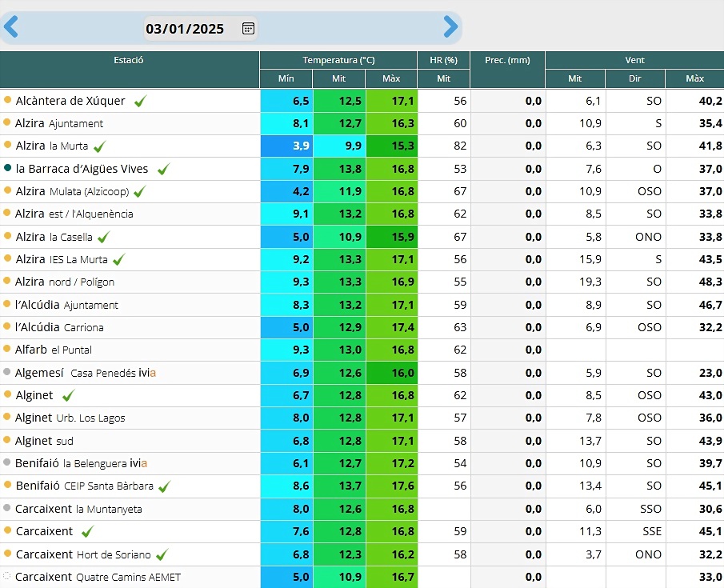
Task: Click the orange dot for Alfarb el Puntal
Action: (6, 349)
